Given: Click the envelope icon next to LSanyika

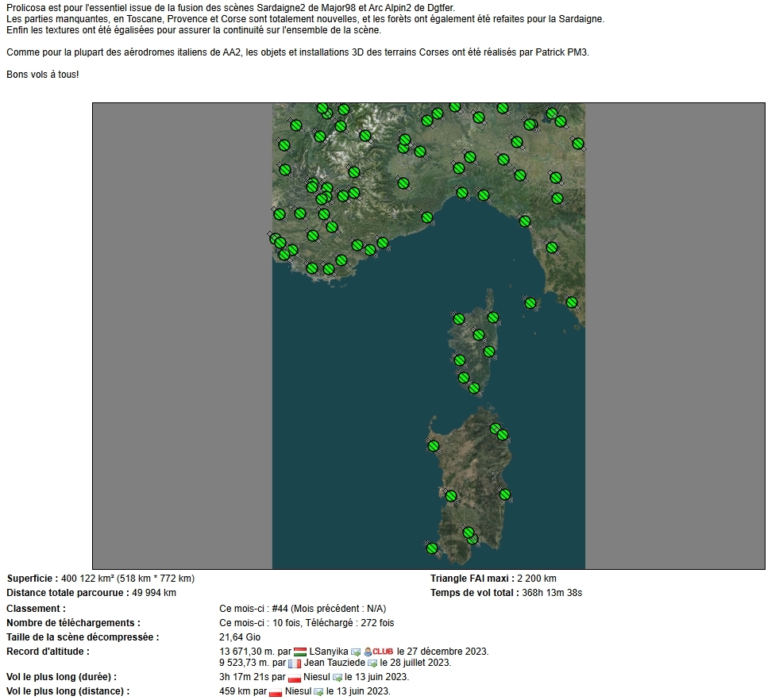Looking at the screenshot, I should 356,652.
